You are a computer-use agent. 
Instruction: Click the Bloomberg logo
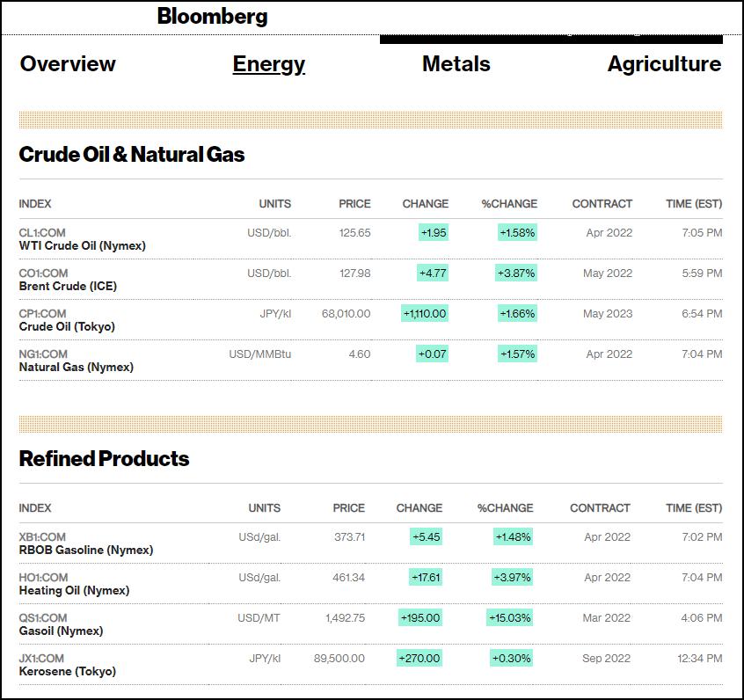pyautogui.click(x=212, y=17)
